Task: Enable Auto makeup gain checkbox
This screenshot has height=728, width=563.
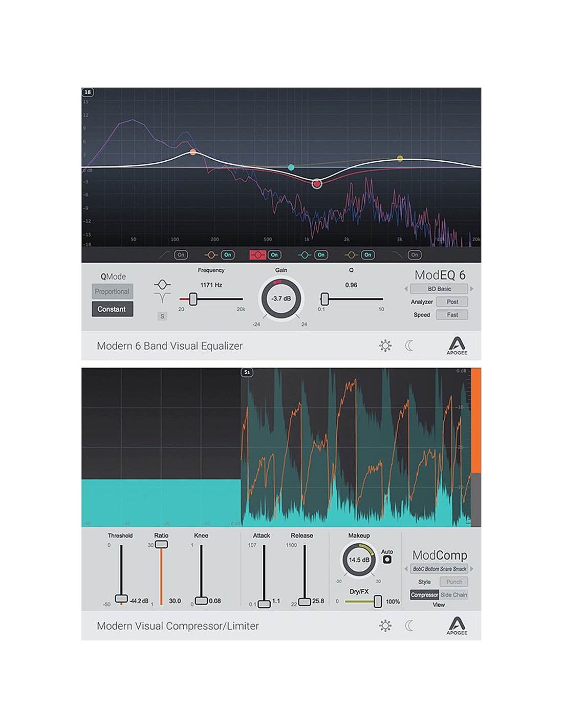Action: pyautogui.click(x=387, y=559)
